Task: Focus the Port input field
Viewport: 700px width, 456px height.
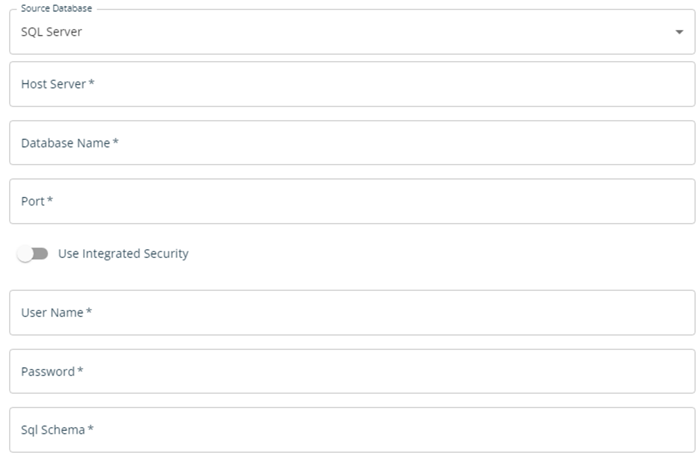Action: (352, 201)
